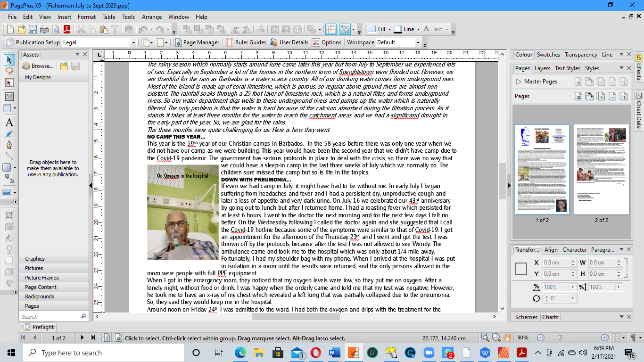Open Print Preview from the toolbar

pyautogui.click(x=56, y=29)
